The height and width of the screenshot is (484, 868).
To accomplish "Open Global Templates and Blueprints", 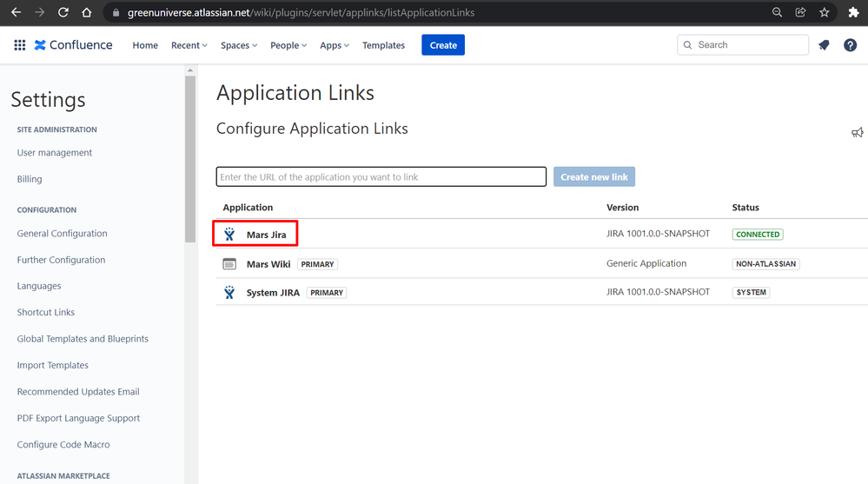I will [83, 338].
